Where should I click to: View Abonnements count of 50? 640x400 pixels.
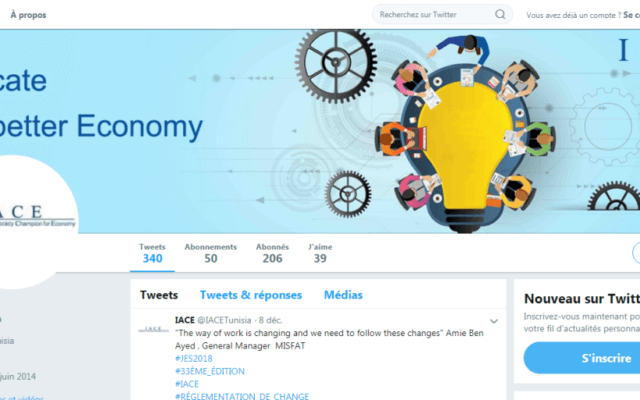211,253
